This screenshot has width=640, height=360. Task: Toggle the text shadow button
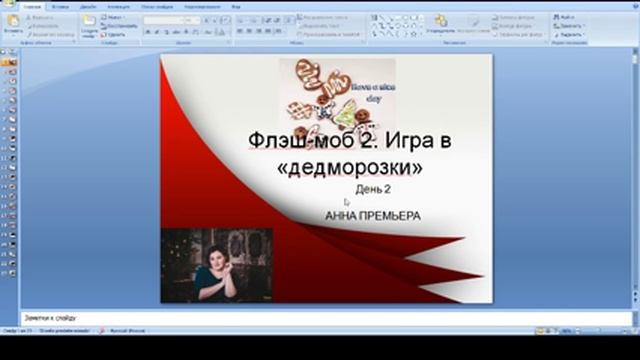pyautogui.click(x=186, y=32)
